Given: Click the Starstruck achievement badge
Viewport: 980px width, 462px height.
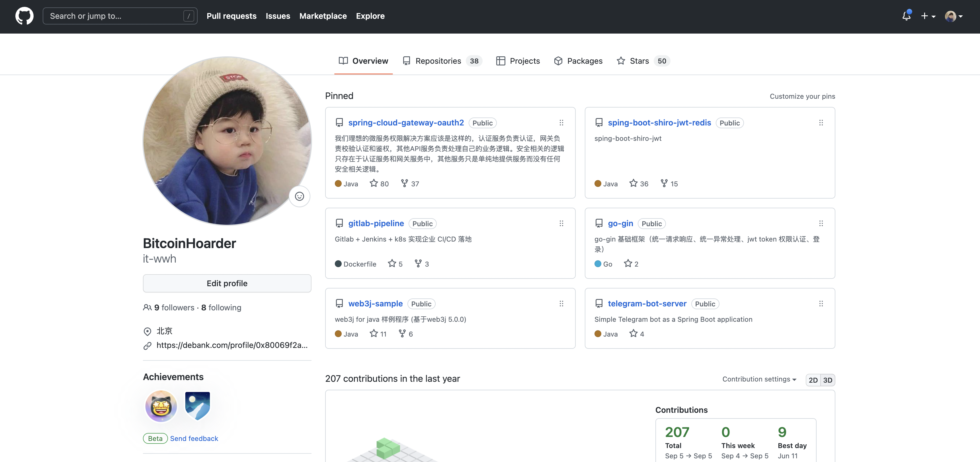Looking at the screenshot, I should click(x=161, y=406).
